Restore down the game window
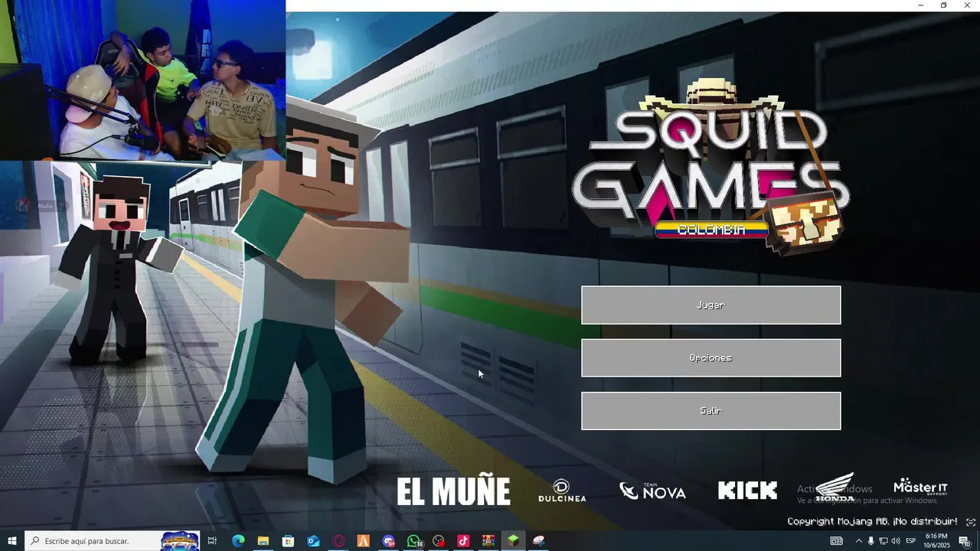The image size is (980, 551). [x=943, y=5]
